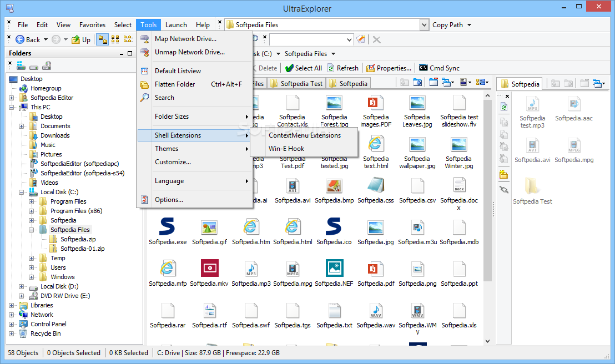
Task: Select Softpedia.aac in right pane
Action: [574, 109]
